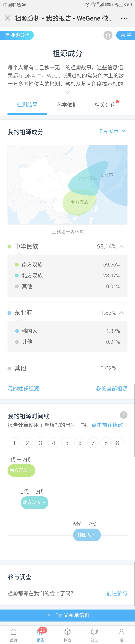
Task: Go to 首页 home icon
Action: click(x=13, y=635)
